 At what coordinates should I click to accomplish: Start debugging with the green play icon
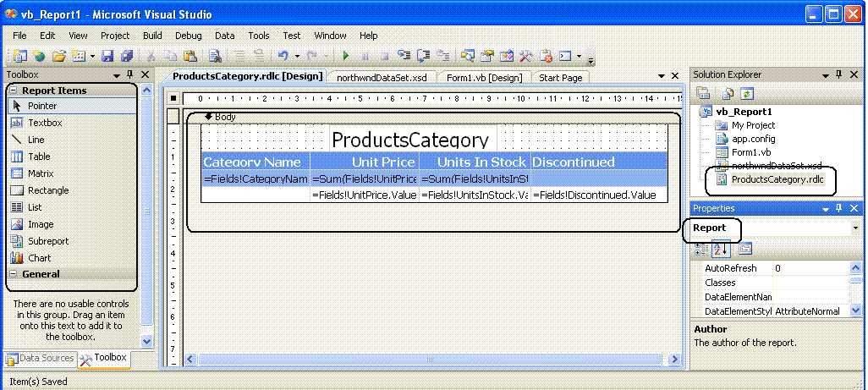[346, 55]
